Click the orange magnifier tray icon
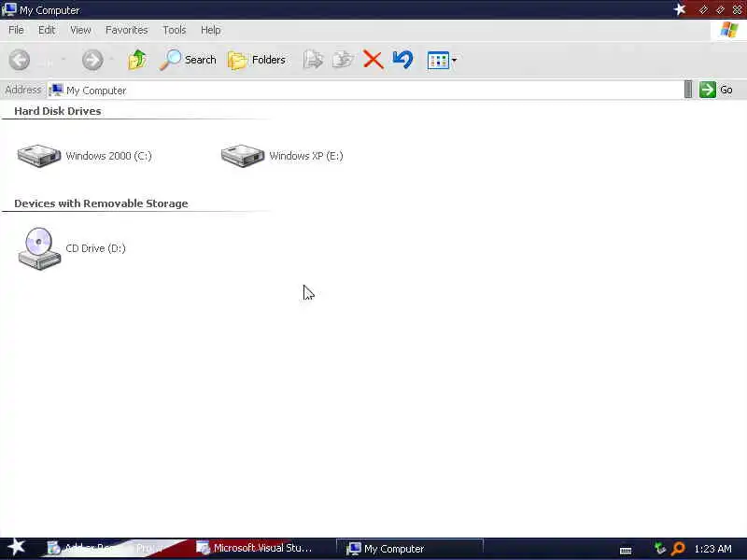Viewport: 747px width, 560px height. click(x=678, y=549)
